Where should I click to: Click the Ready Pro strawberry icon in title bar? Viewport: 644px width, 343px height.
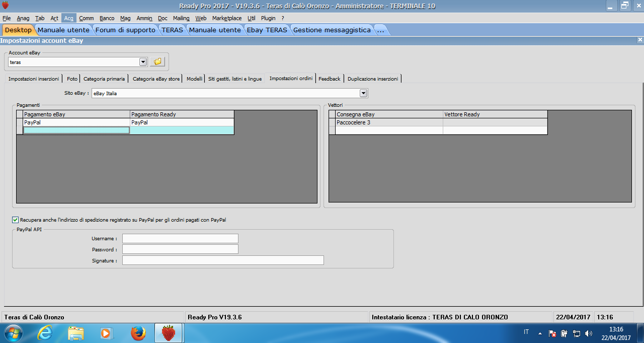[5, 6]
